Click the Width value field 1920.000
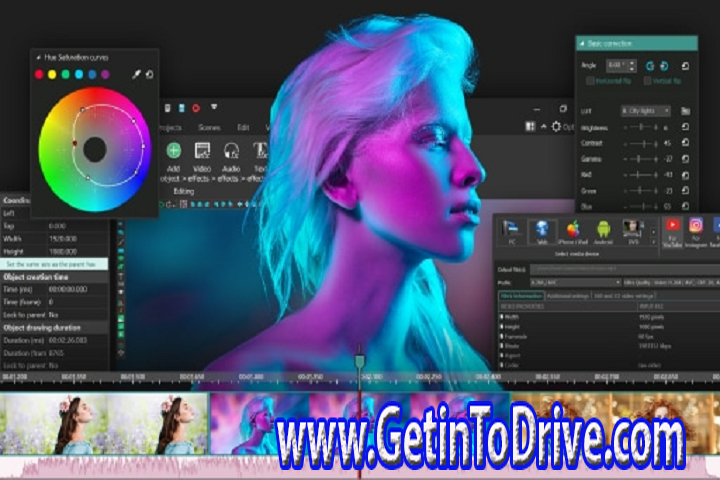The image size is (720, 480). click(77, 239)
